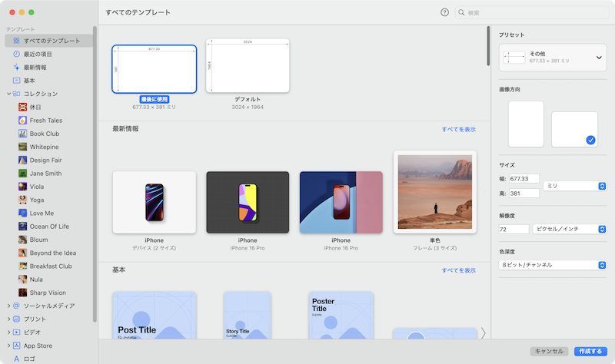Choose the Sharp Vision collection icon
Screen dimensions: 615x364
(x=22, y=293)
